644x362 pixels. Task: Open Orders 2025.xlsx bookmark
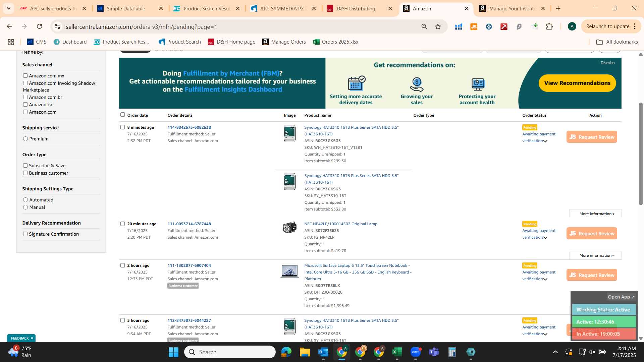[x=336, y=42]
